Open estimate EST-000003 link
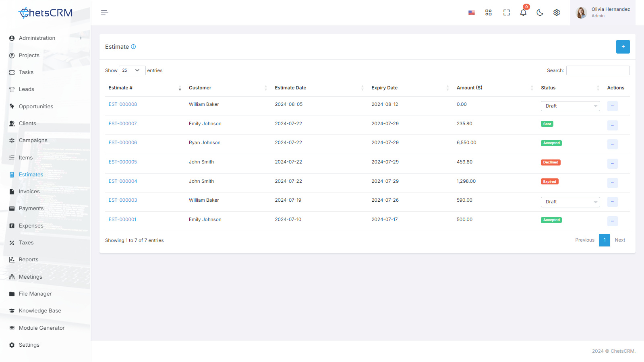The height and width of the screenshot is (362, 644). (123, 200)
